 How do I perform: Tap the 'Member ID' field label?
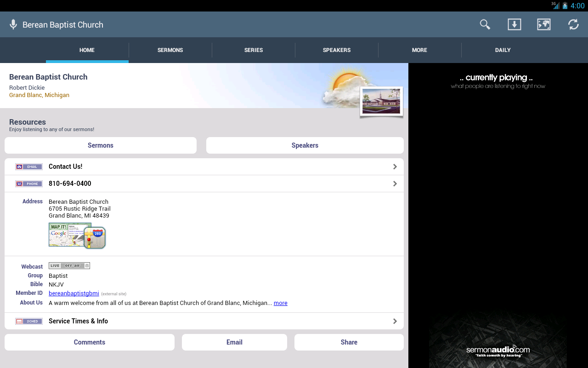pos(29,293)
